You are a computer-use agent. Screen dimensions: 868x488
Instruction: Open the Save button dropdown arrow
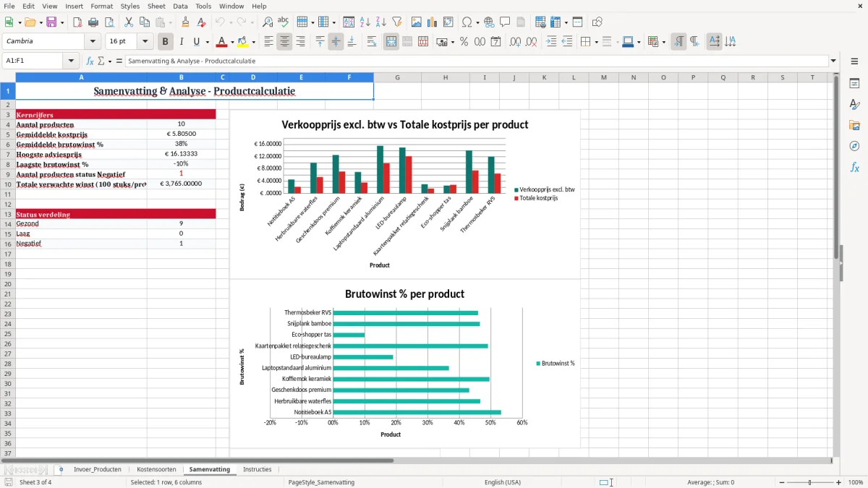62,22
